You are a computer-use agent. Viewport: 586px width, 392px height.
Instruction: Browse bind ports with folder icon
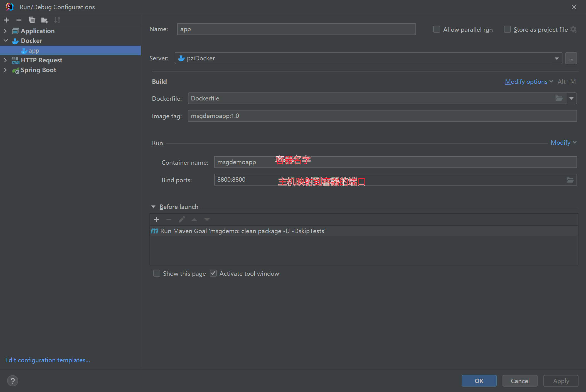(x=570, y=180)
